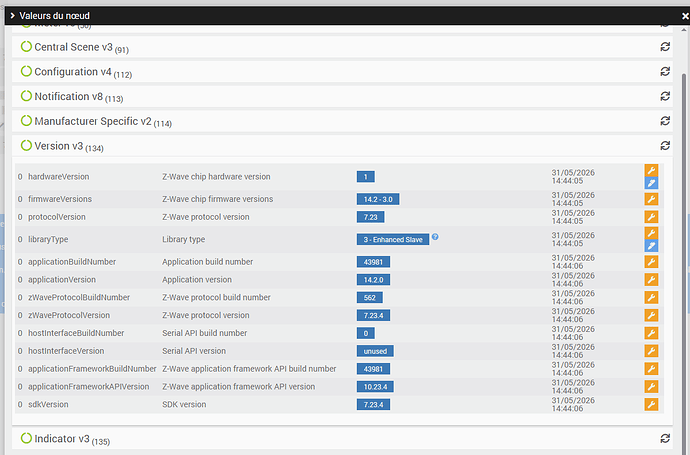
Task: Click the hardwareVersion value badge 1
Action: pos(366,177)
